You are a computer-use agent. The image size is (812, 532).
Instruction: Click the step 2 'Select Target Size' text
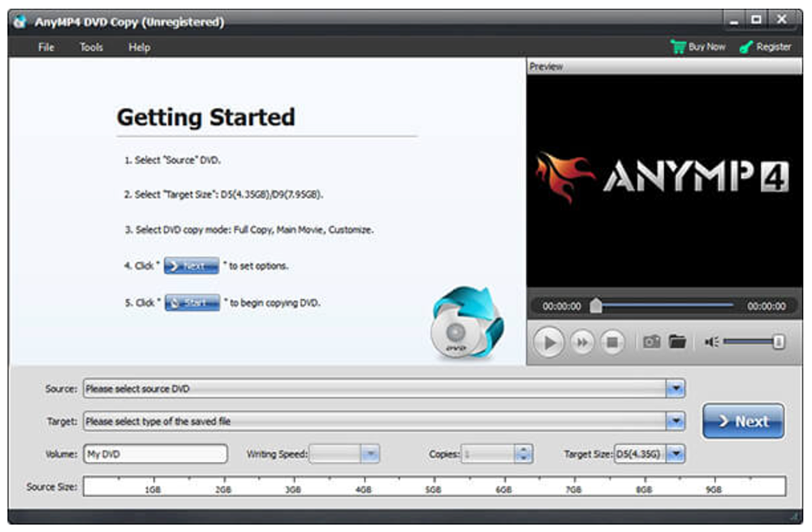[x=224, y=194]
